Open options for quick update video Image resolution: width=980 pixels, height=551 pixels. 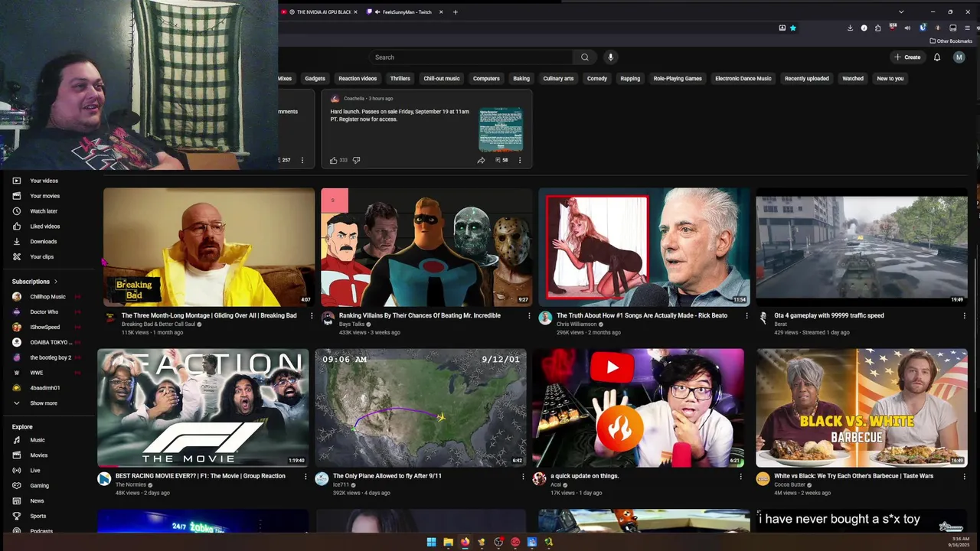[x=740, y=476]
